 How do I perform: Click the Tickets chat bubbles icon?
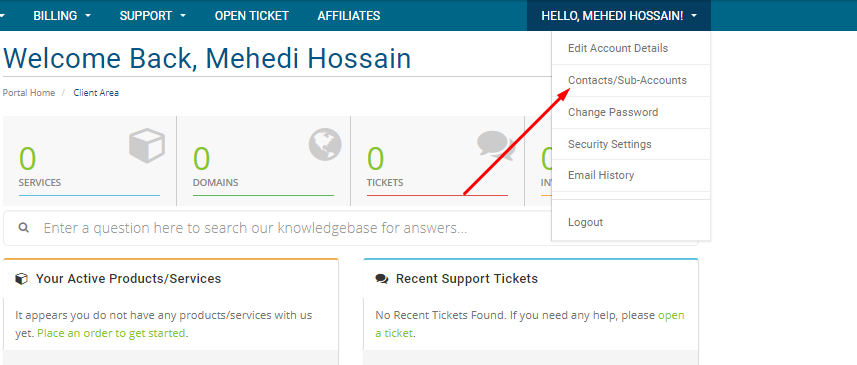[496, 146]
